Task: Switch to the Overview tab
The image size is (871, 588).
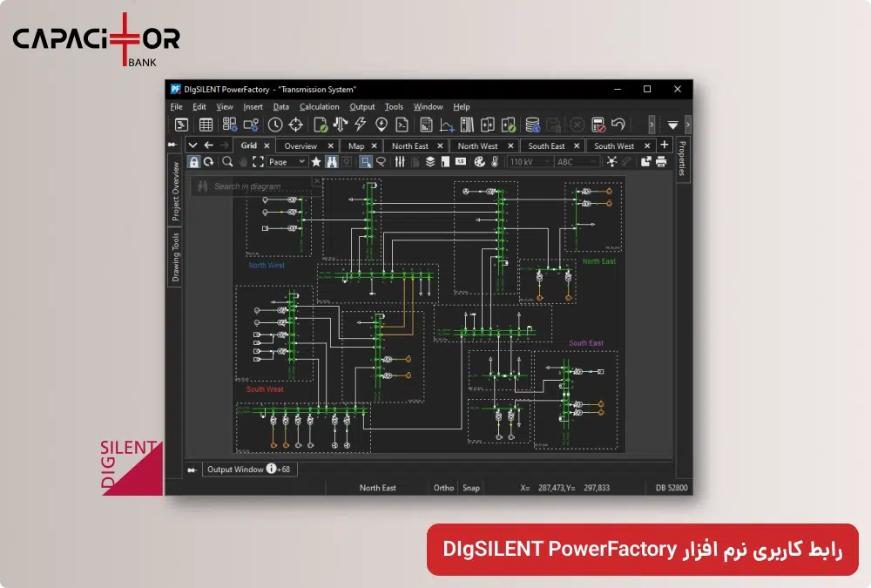Action: point(300,146)
